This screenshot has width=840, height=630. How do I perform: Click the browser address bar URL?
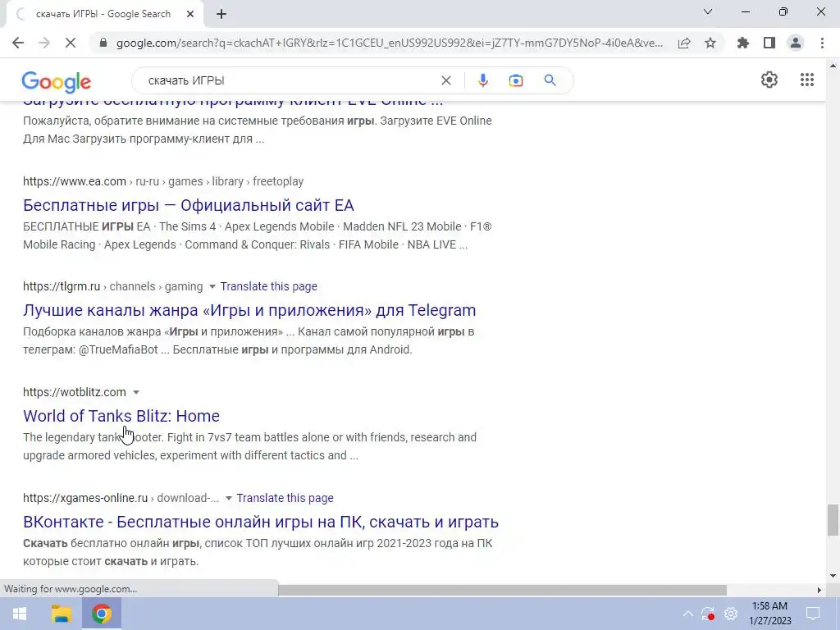[x=390, y=43]
